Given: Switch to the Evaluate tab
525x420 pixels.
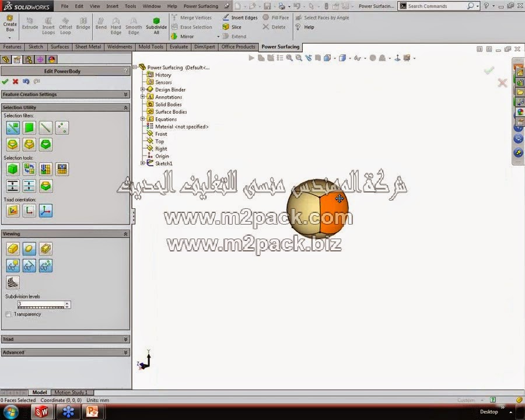Looking at the screenshot, I should click(178, 47).
